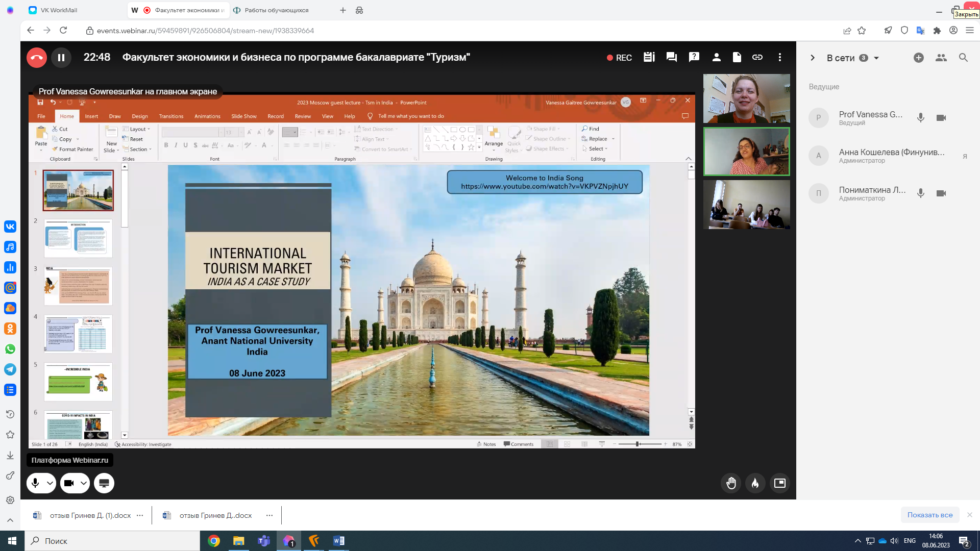980x551 pixels.
Task: Raise hand in webinar
Action: [731, 483]
